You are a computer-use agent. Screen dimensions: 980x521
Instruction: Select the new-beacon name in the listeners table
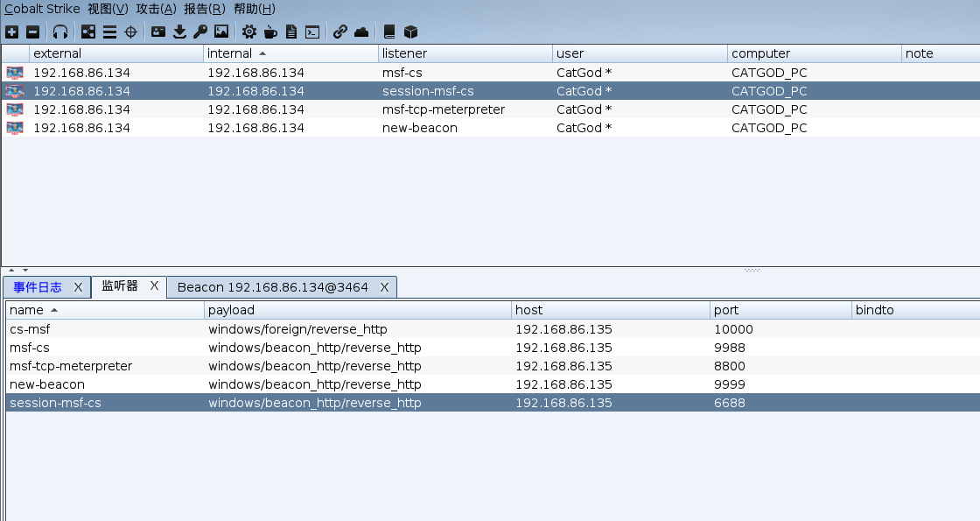[47, 384]
